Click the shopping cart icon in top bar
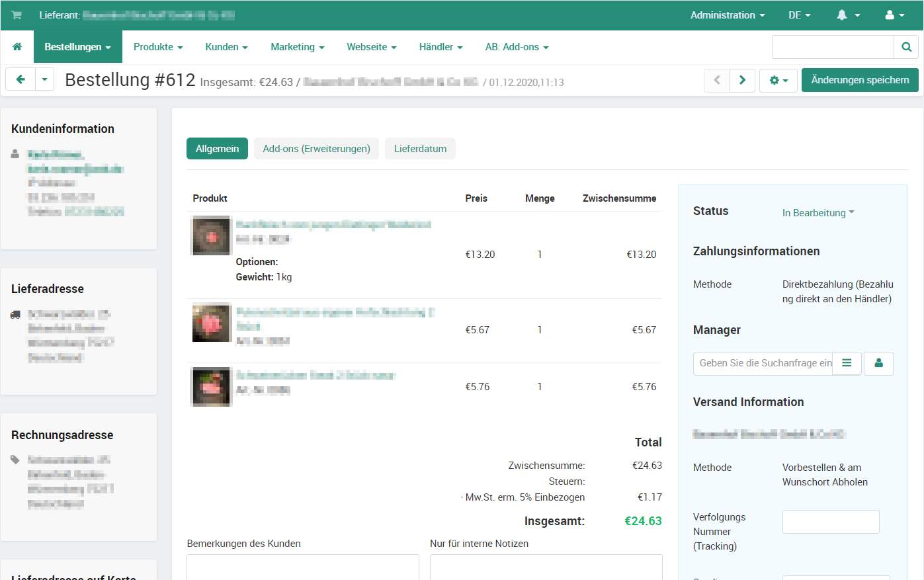This screenshot has width=924, height=580. coord(17,15)
